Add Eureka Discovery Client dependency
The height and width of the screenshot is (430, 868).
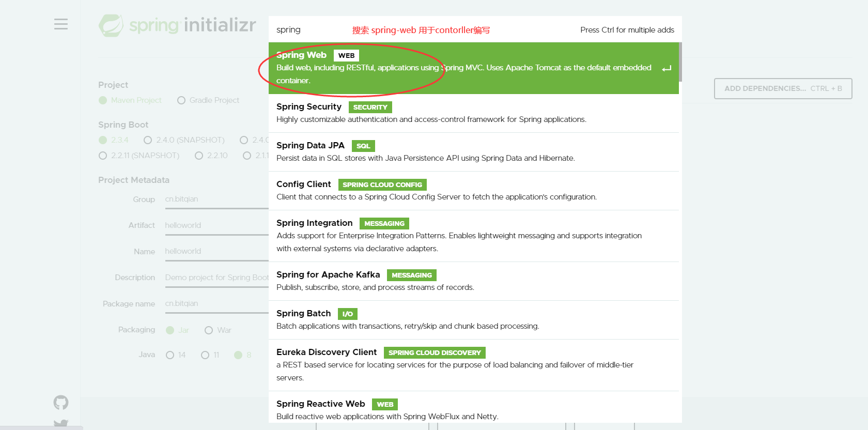[474, 365]
